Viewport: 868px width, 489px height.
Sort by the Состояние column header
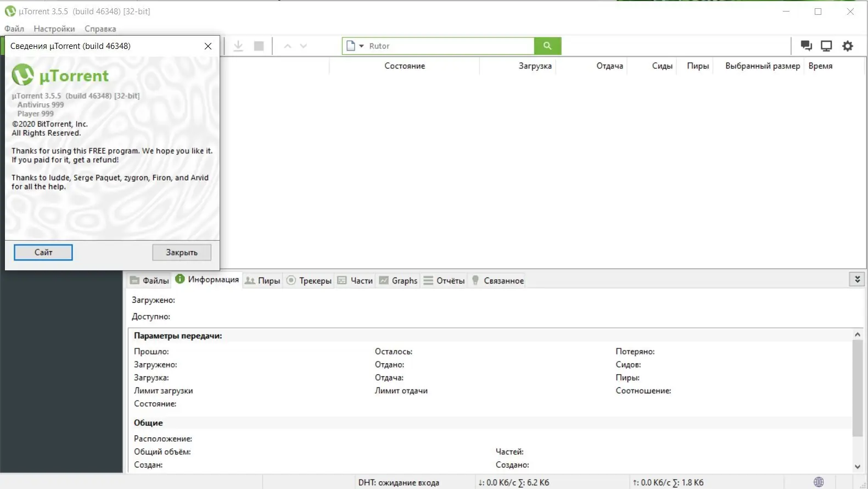coord(405,66)
